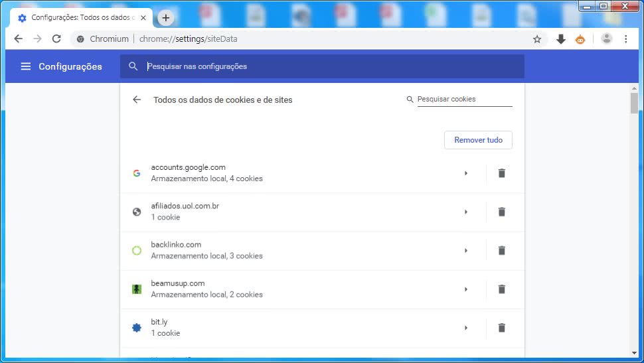Click green ring favicon for backlinko.com

point(137,250)
